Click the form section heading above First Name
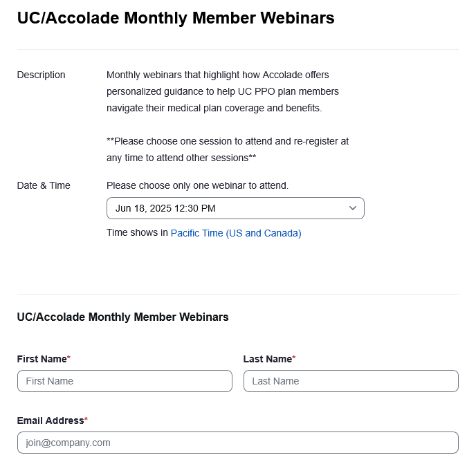 (x=122, y=317)
